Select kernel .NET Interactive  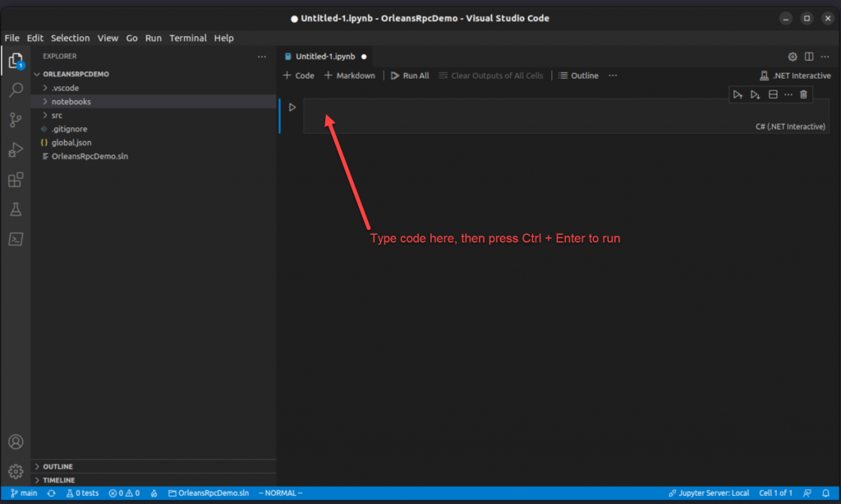795,76
